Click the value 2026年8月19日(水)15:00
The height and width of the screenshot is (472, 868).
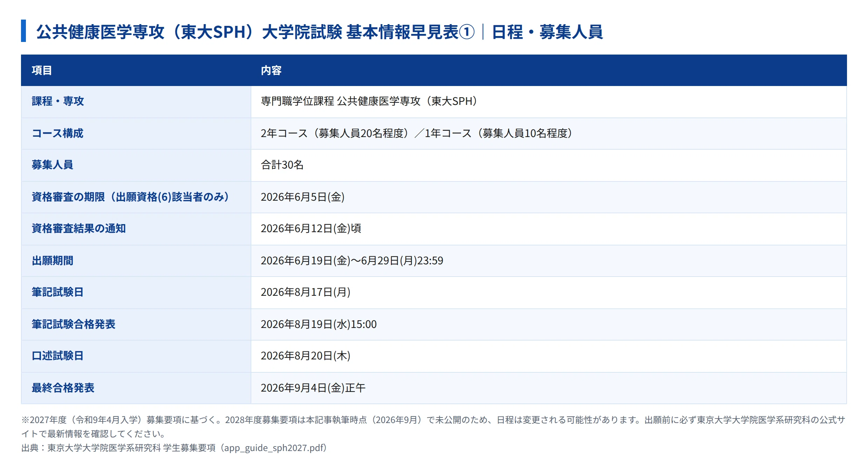tap(319, 324)
